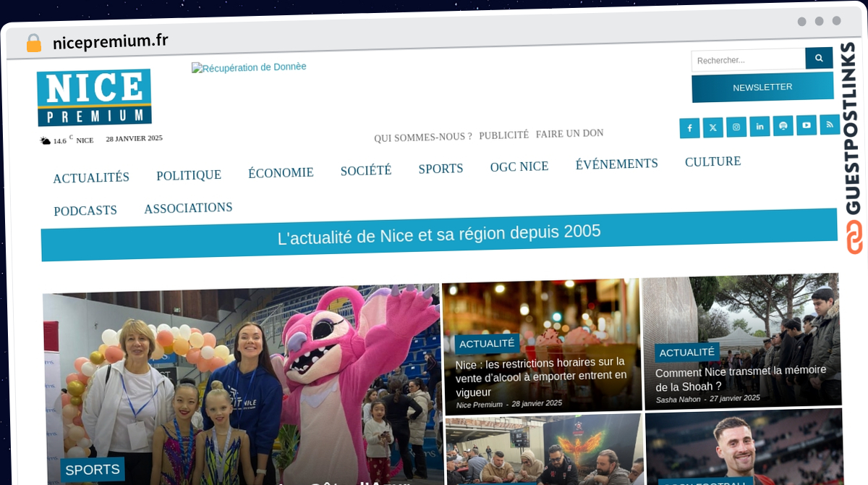Click the Nice Premium author name
868x485 pixels.
(x=480, y=405)
